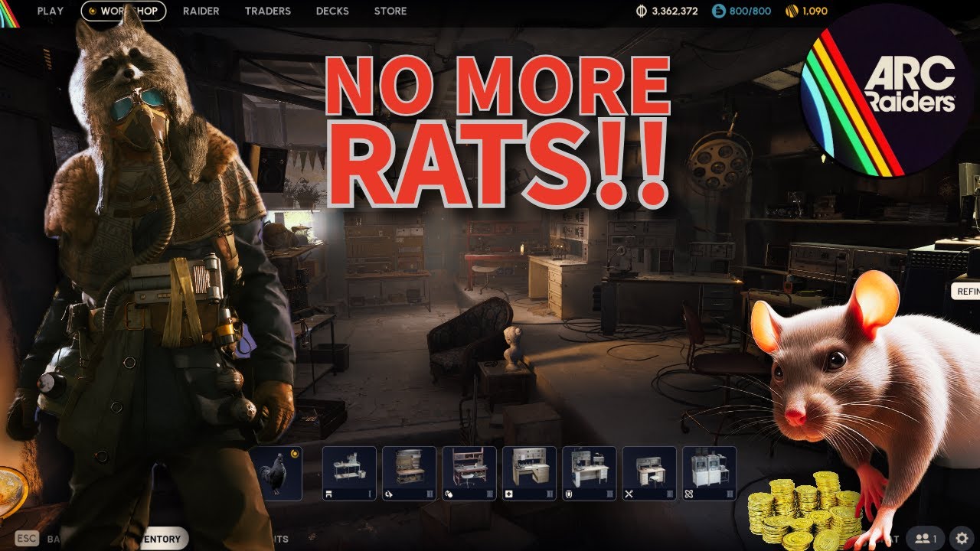Screen dimensions: 980x551
Task: Open the Medical Lab station tile
Action: pos(529,473)
